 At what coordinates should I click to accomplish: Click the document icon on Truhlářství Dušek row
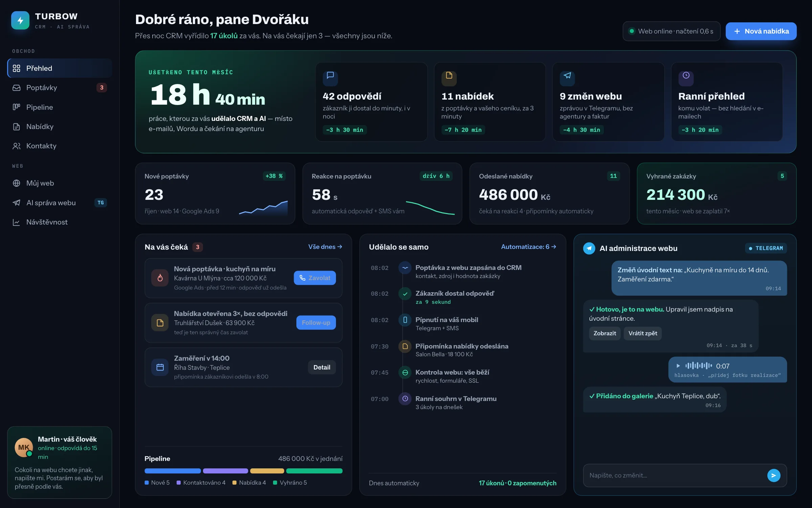pyautogui.click(x=160, y=323)
